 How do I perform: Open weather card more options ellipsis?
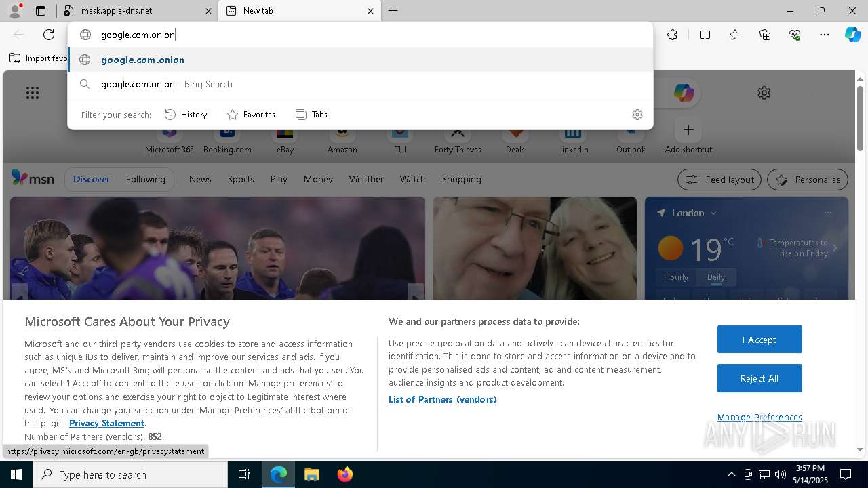(x=827, y=213)
